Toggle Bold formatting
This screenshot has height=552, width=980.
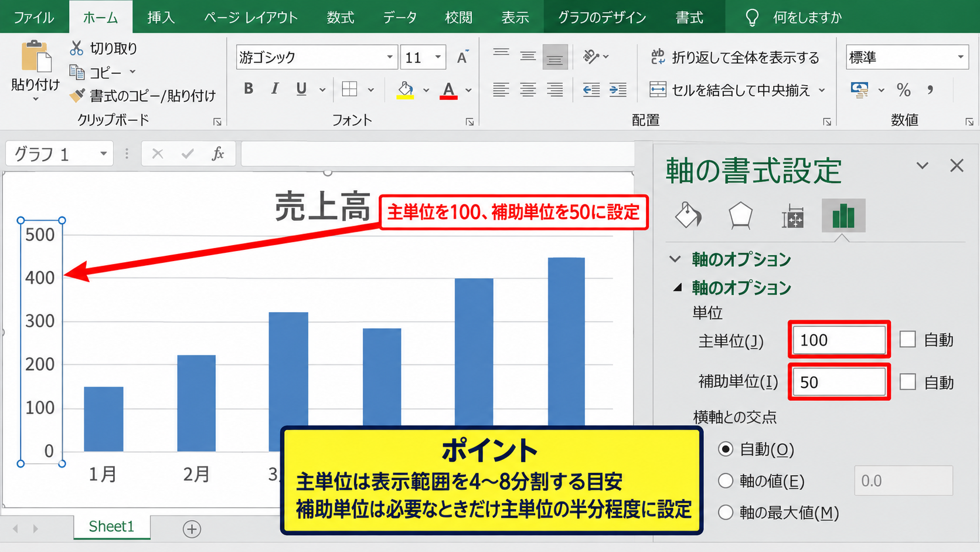tap(249, 89)
